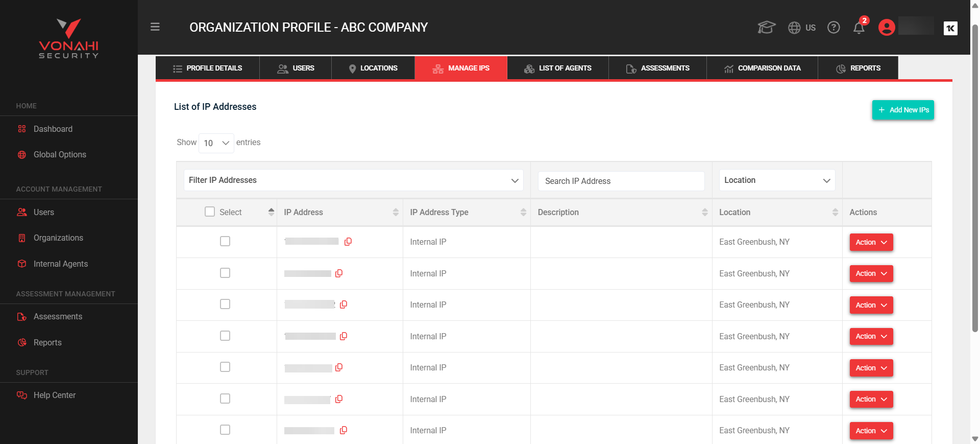This screenshot has height=444, width=980.
Task: Open the Reports tab
Action: tap(858, 68)
